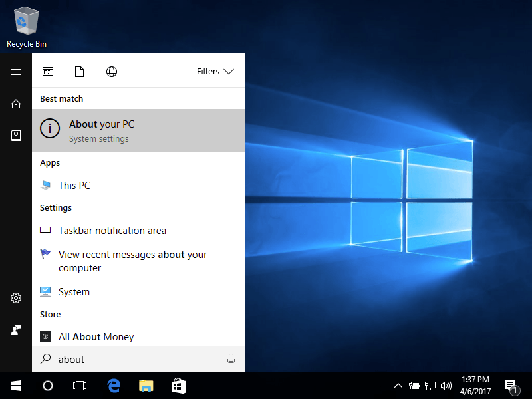Open the Microsoft Store from the taskbar

(178, 385)
